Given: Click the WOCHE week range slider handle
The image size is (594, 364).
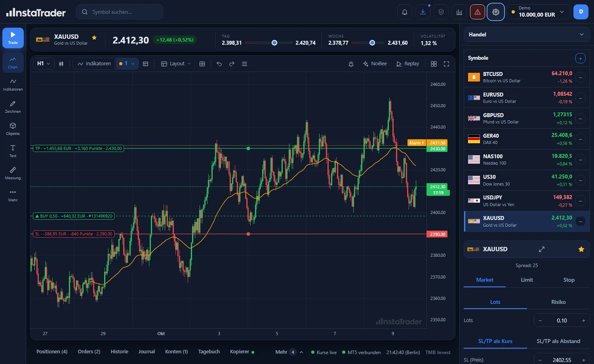Looking at the screenshot, I should [372, 43].
